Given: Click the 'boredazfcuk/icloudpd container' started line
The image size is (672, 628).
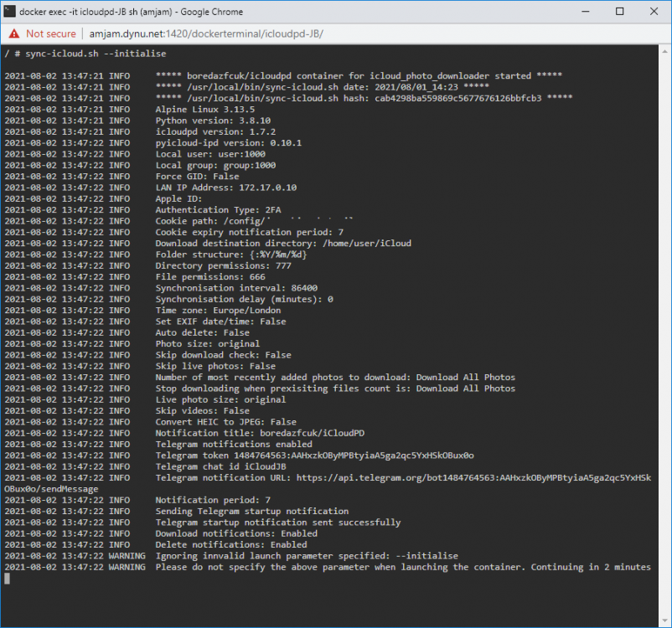Looking at the screenshot, I should click(x=359, y=76).
